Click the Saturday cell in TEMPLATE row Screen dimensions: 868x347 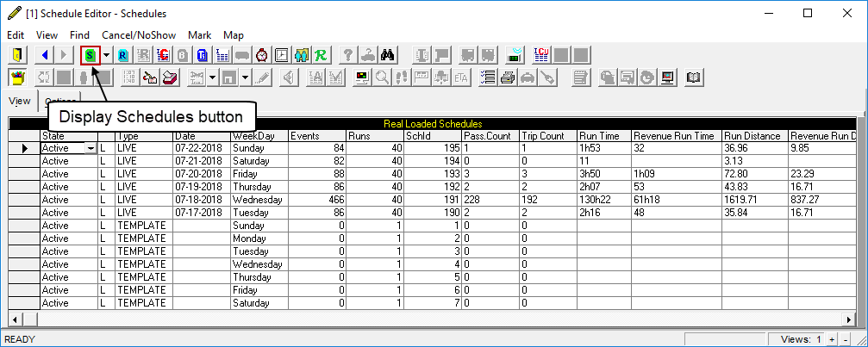[259, 303]
